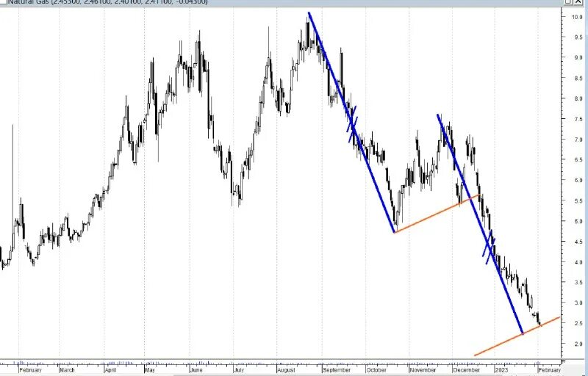Click the March label on date axis

pyautogui.click(x=68, y=370)
